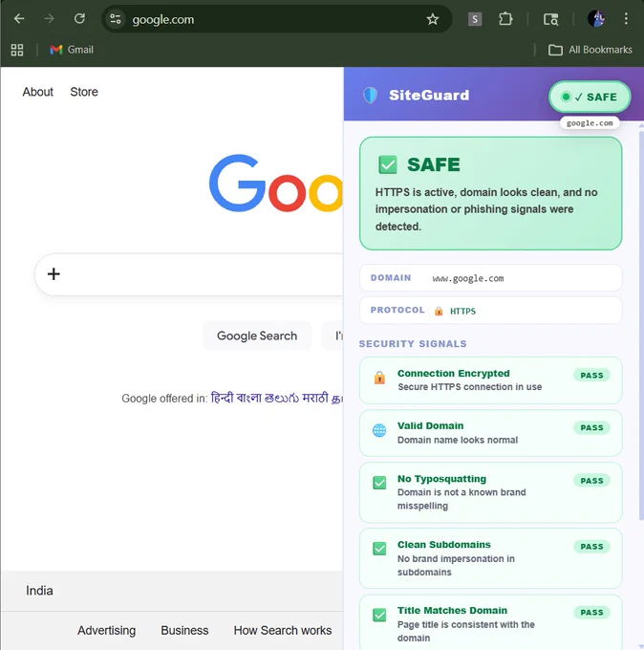The width and height of the screenshot is (644, 650).
Task: Click the www.google.com domain value
Action: click(x=468, y=278)
